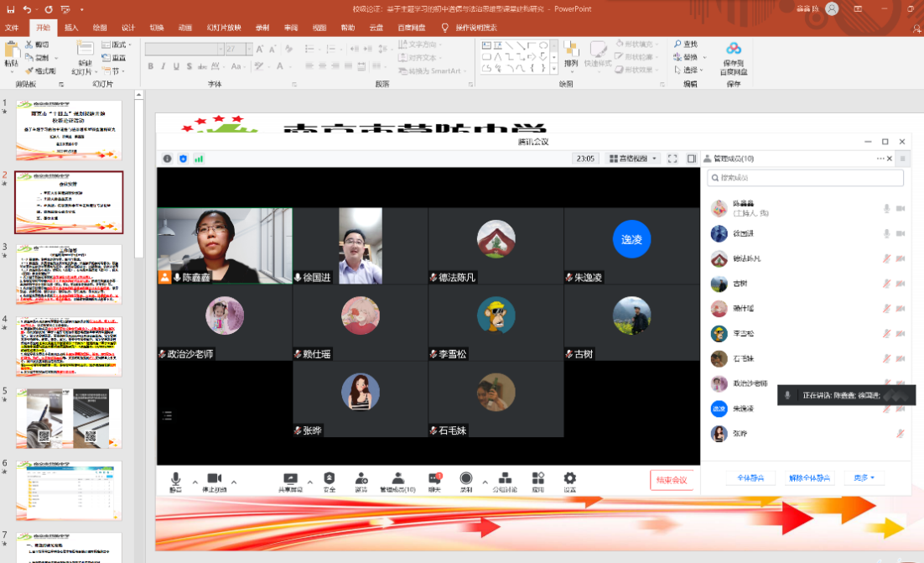Insert a new slide from the ribbon
924x563 pixels.
tap(85, 58)
